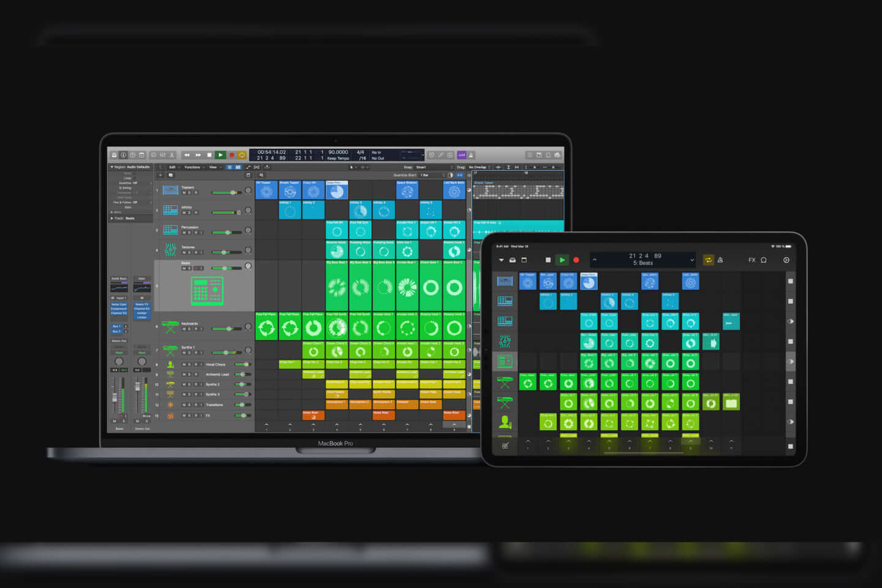Select the Toppers track icon

tap(170, 190)
